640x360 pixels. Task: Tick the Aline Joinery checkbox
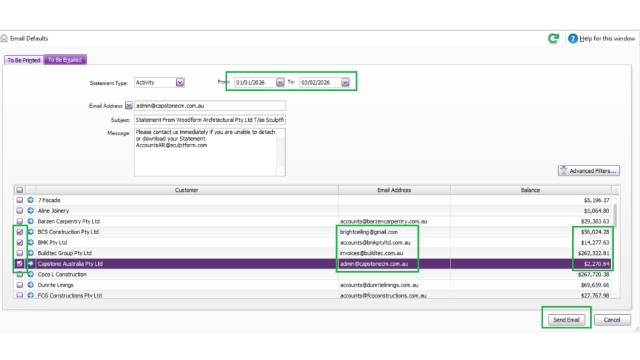point(20,211)
